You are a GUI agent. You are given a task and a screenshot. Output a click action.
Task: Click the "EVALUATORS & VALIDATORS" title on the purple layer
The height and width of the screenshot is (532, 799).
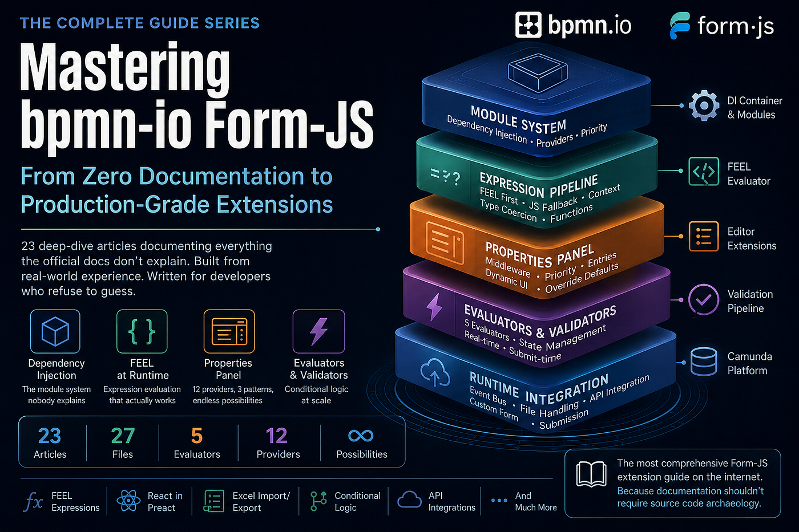540,322
